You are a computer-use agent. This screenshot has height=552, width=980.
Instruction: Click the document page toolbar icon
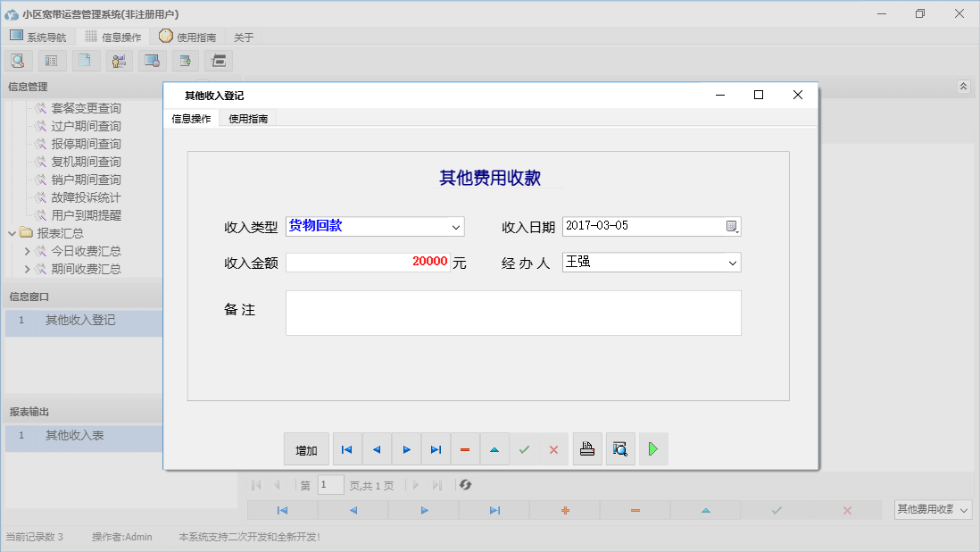click(x=86, y=60)
